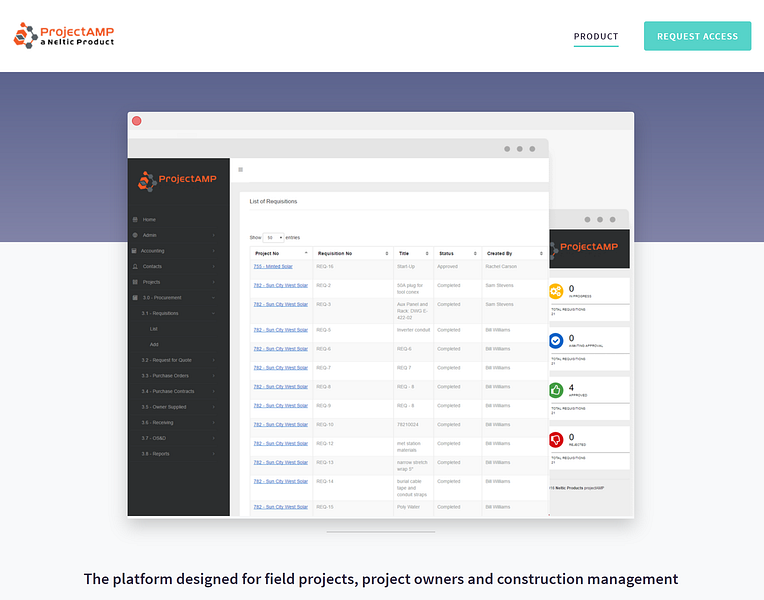The image size is (764, 600).
Task: Click the red close dot on the screenshot window
Action: tap(137, 121)
